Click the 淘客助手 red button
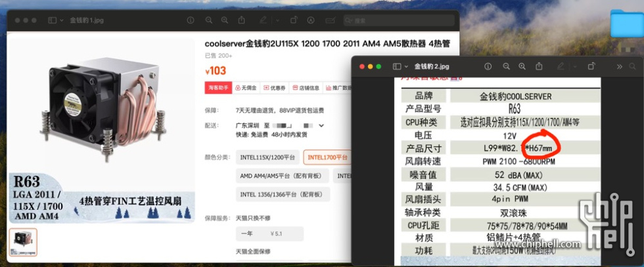 click(x=218, y=88)
